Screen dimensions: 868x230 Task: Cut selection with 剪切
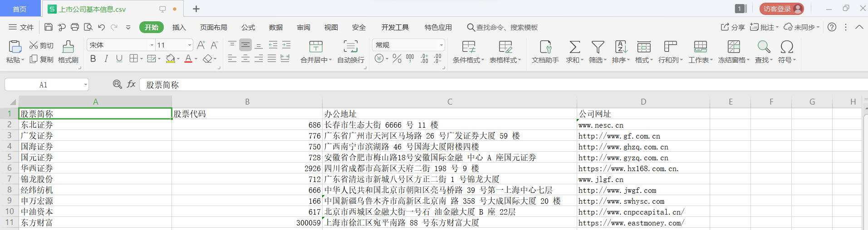[41, 45]
